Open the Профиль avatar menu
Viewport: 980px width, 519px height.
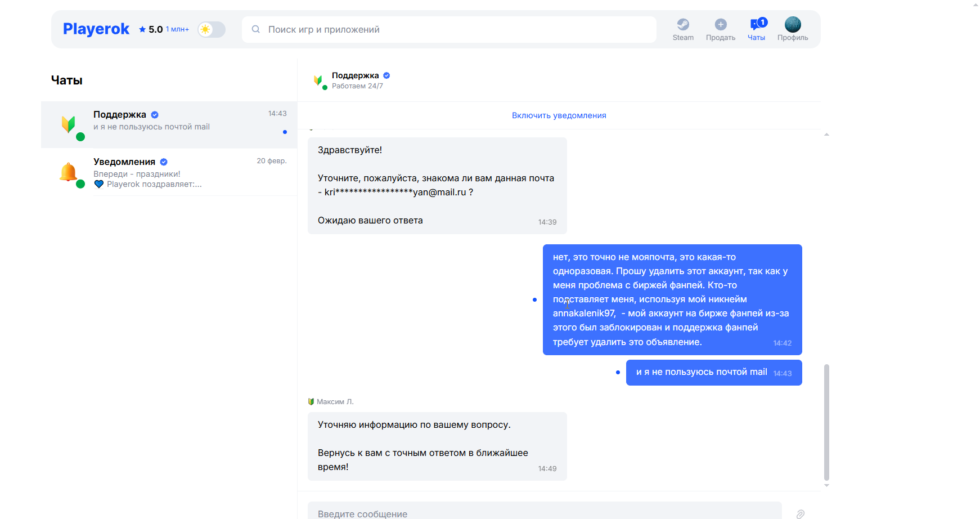point(793,30)
